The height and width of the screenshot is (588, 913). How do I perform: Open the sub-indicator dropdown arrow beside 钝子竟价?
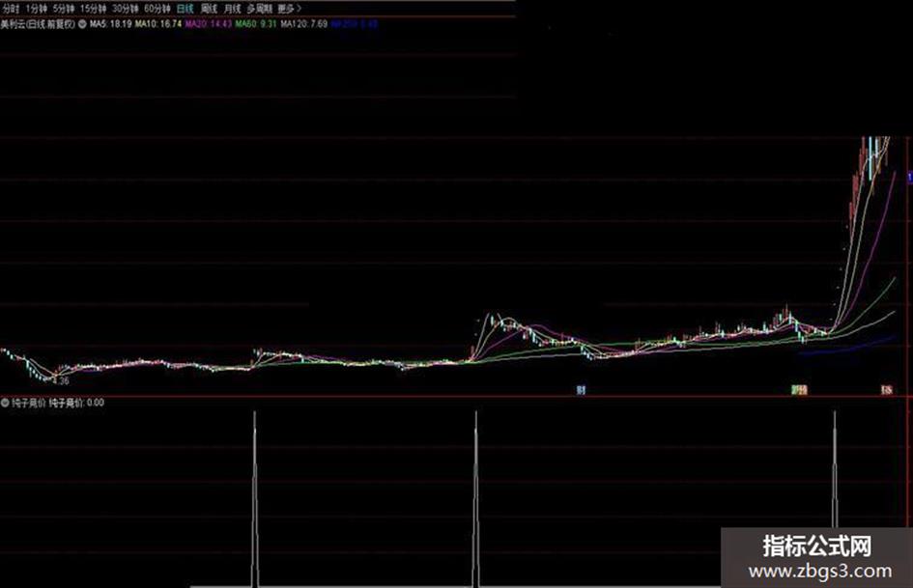5,403
